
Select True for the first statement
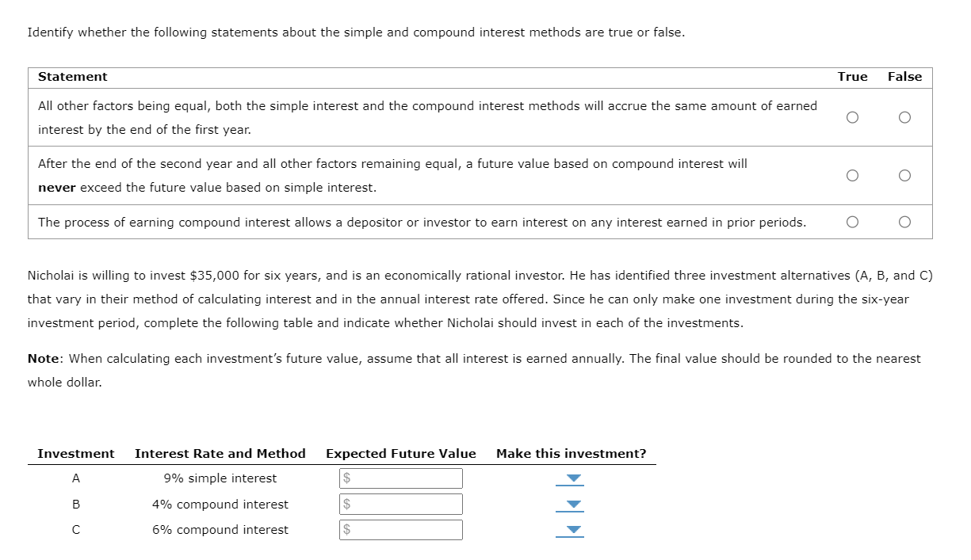852,117
